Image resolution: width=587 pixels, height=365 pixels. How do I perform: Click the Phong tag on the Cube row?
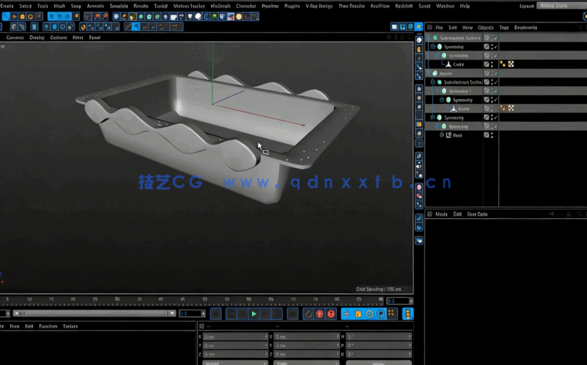pos(502,64)
